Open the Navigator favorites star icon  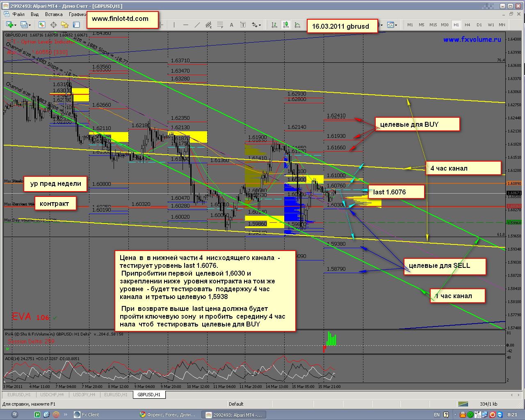[65, 25]
